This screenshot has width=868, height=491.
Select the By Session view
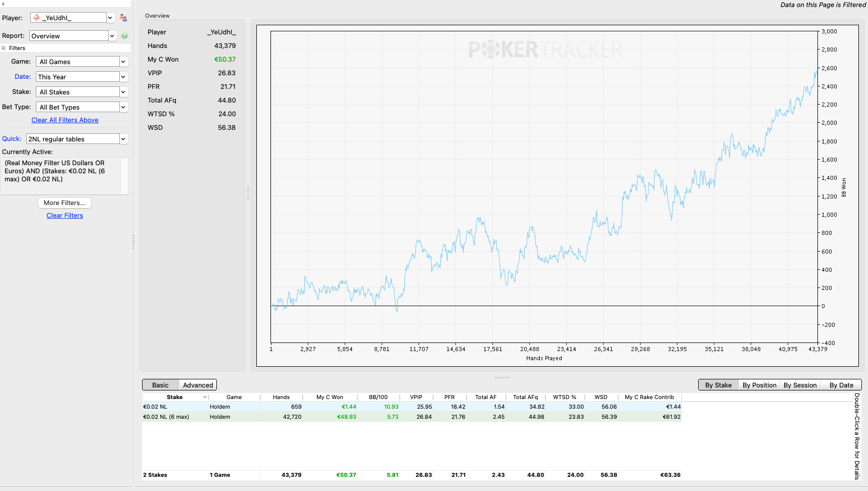pyautogui.click(x=800, y=385)
